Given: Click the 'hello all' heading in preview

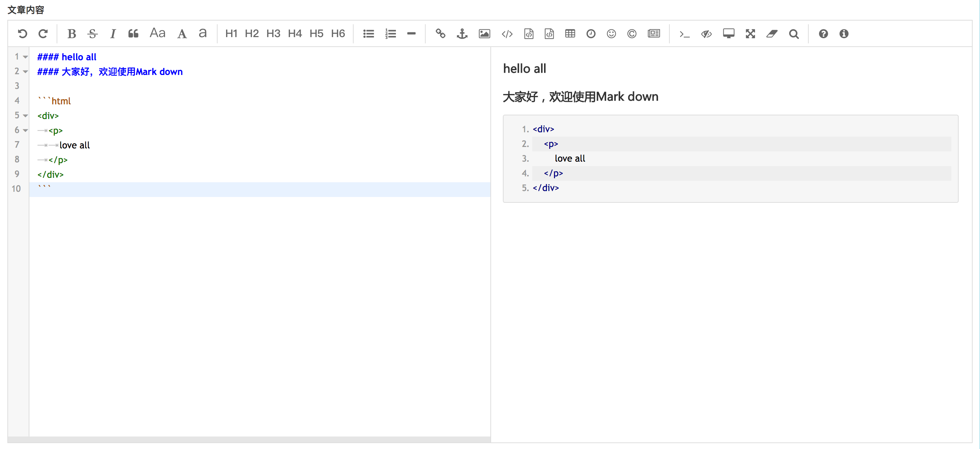Looking at the screenshot, I should [525, 69].
